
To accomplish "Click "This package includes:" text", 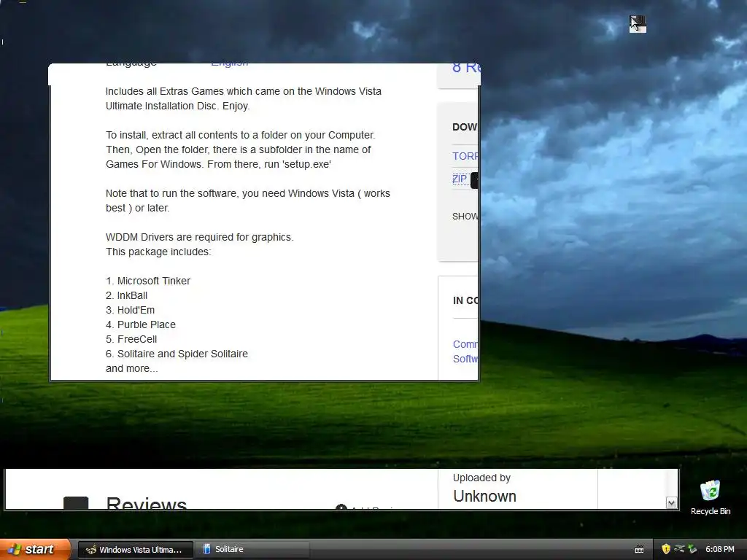I will coord(158,252).
